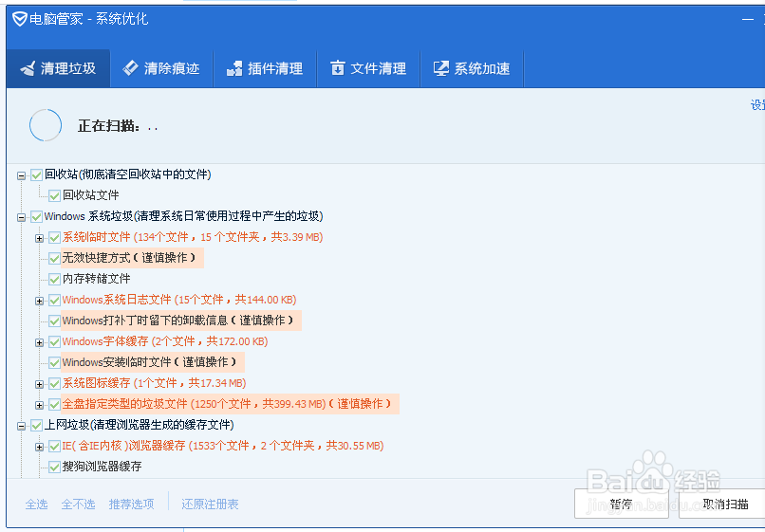The height and width of the screenshot is (532, 765).
Task: Go to the 系统加速 tab
Action: click(x=472, y=68)
